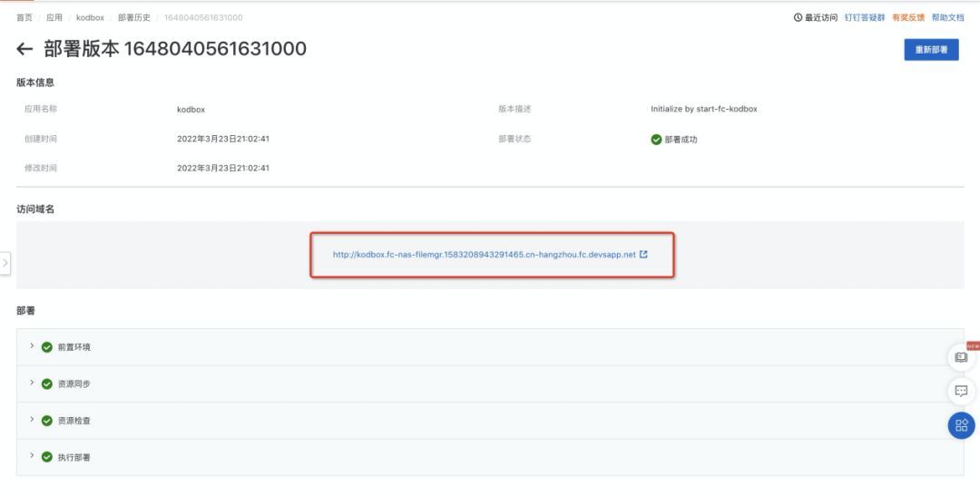
Task: Click the 重新部署 button
Action: [x=931, y=50]
